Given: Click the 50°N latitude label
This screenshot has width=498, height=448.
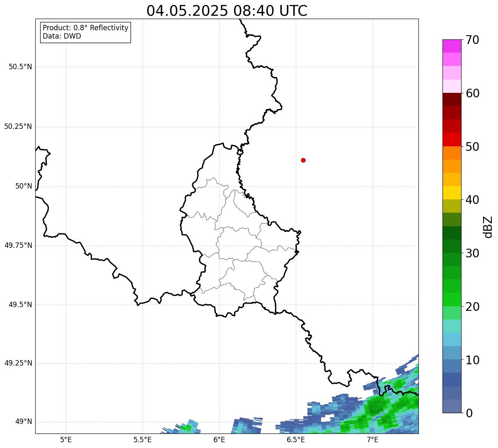Looking at the screenshot, I should [24, 186].
